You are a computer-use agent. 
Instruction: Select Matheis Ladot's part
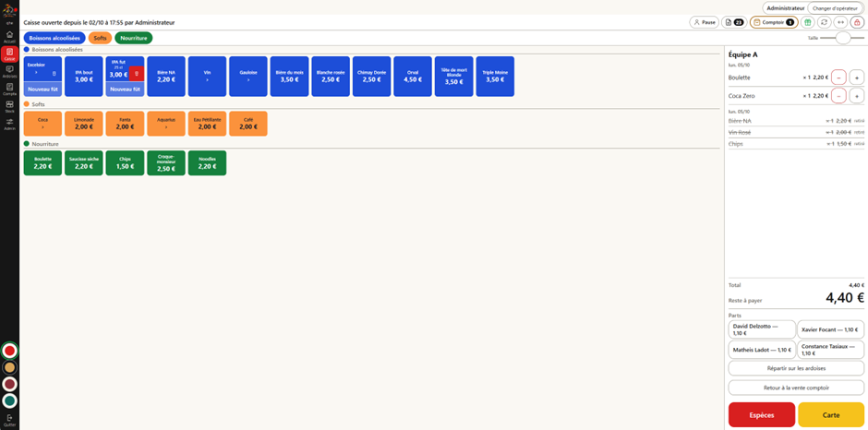pyautogui.click(x=762, y=350)
